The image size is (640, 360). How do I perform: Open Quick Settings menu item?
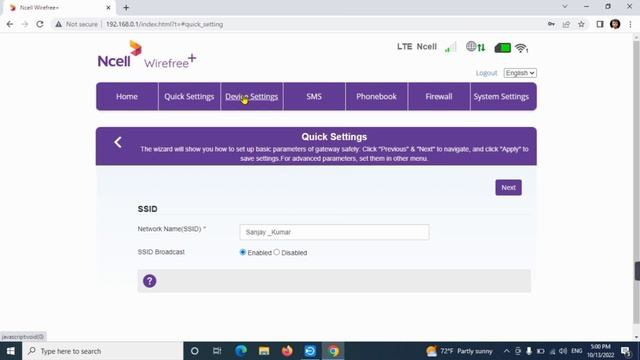click(189, 96)
